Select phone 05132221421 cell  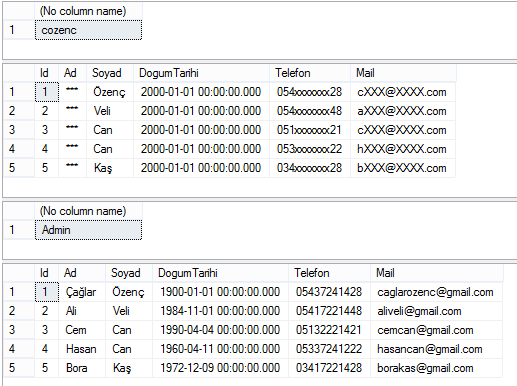329,330
